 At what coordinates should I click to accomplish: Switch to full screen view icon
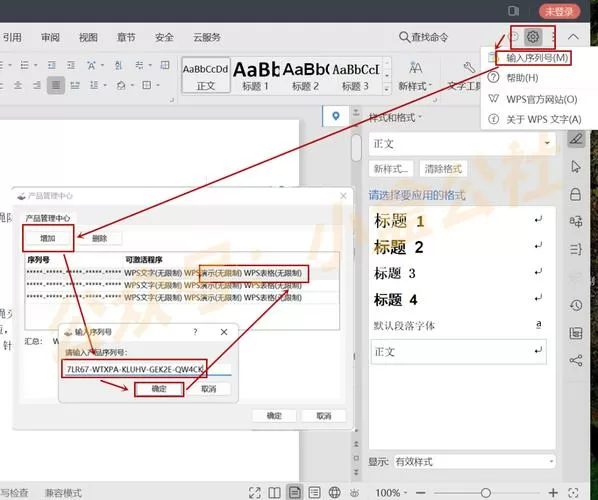tap(255, 492)
